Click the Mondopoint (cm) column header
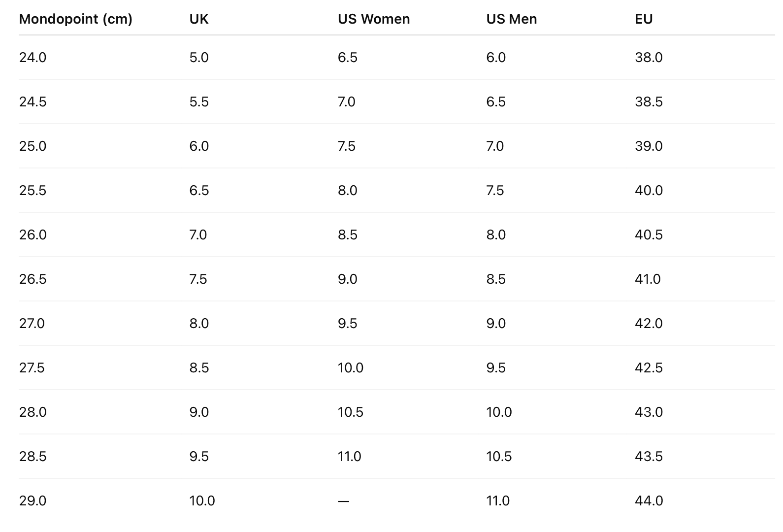Screen dimensions: 783x532 75,19
